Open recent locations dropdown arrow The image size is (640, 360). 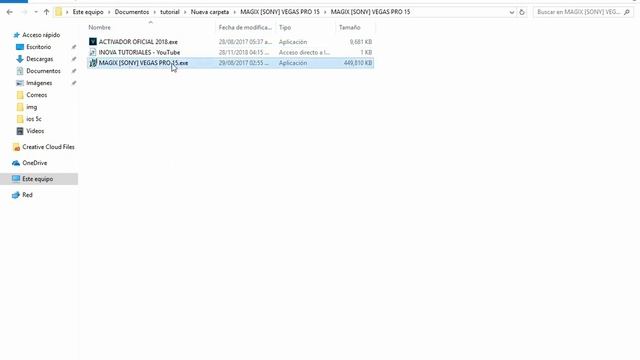(36, 12)
